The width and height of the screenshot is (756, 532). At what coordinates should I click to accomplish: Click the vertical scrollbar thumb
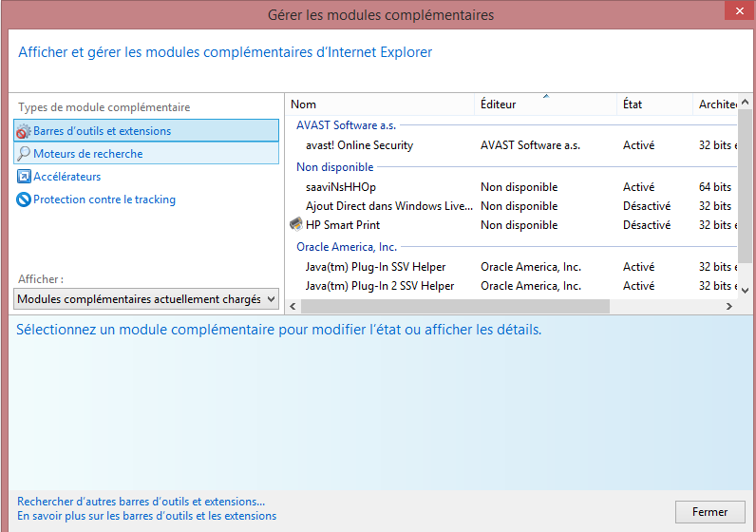(745, 186)
